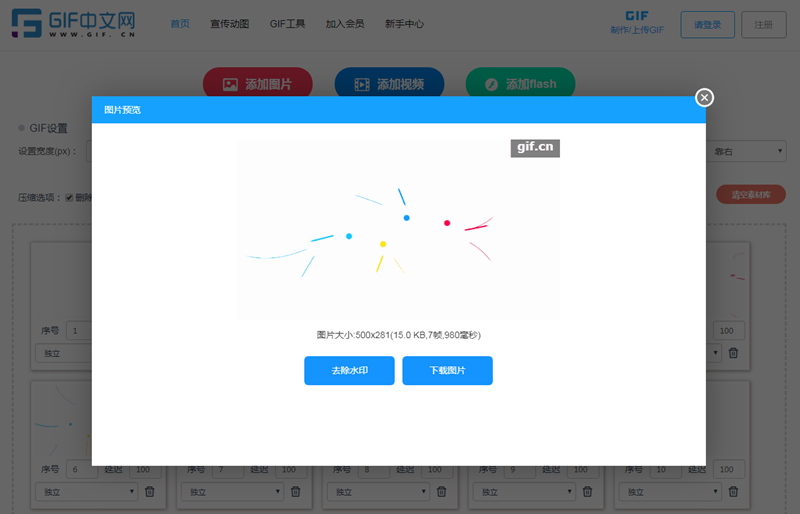Screen dimensions: 800x514
Task: Remove frame 8 with trash icon
Action: pyautogui.click(x=442, y=491)
